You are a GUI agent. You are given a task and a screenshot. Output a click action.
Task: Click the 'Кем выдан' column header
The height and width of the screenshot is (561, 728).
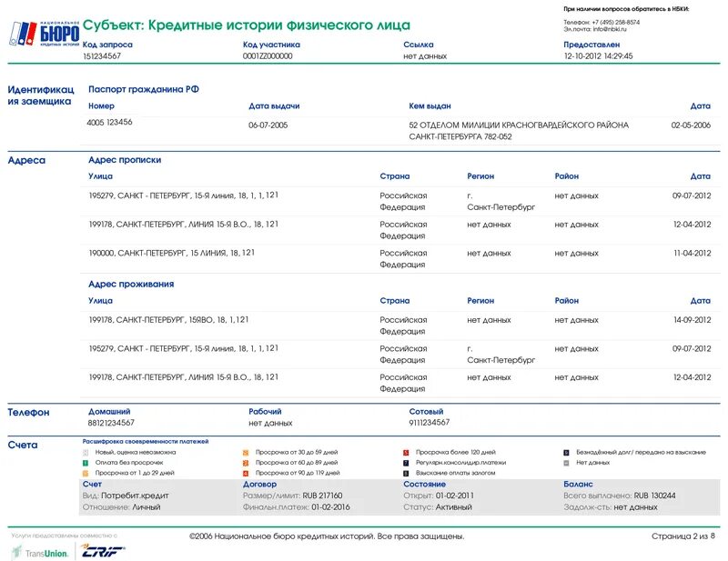pyautogui.click(x=430, y=105)
